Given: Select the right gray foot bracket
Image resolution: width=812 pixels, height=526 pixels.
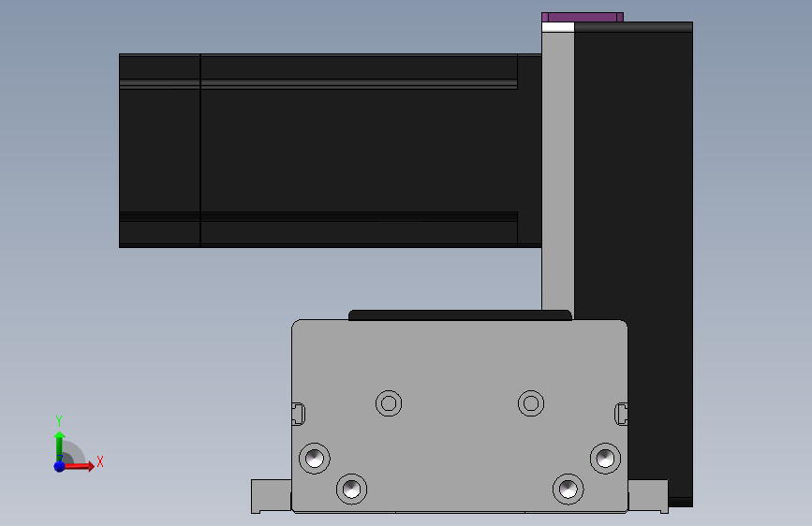Looking at the screenshot, I should 648,496.
